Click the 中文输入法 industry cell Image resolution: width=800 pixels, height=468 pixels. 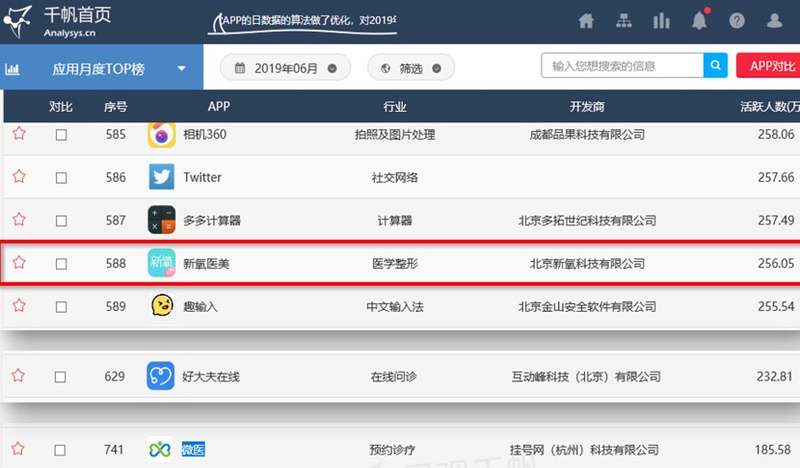395,306
